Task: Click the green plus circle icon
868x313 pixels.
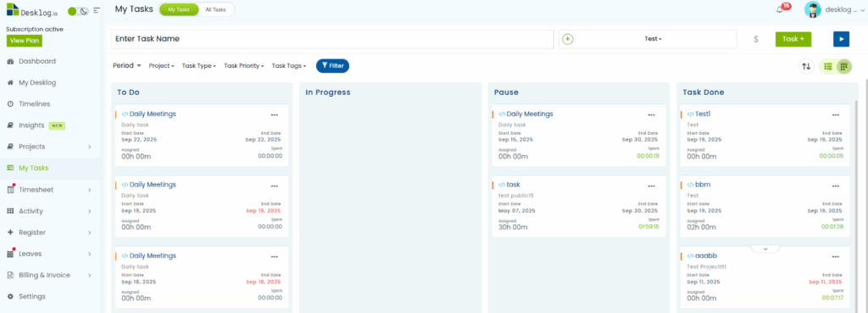Action: 568,39
